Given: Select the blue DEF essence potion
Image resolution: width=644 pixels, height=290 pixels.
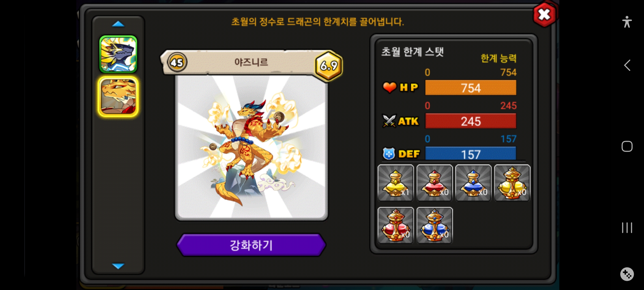Looking at the screenshot, I should pos(473,183).
